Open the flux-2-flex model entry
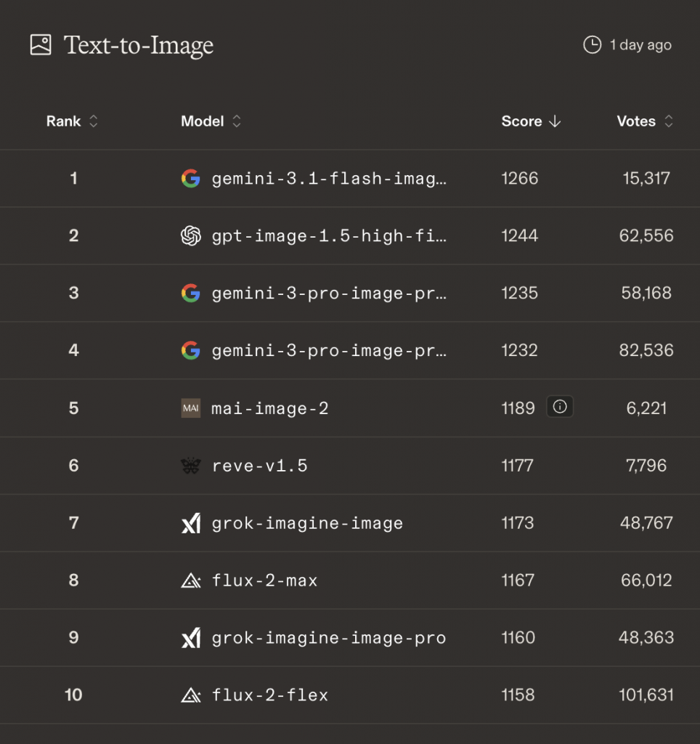The image size is (700, 744). click(269, 695)
